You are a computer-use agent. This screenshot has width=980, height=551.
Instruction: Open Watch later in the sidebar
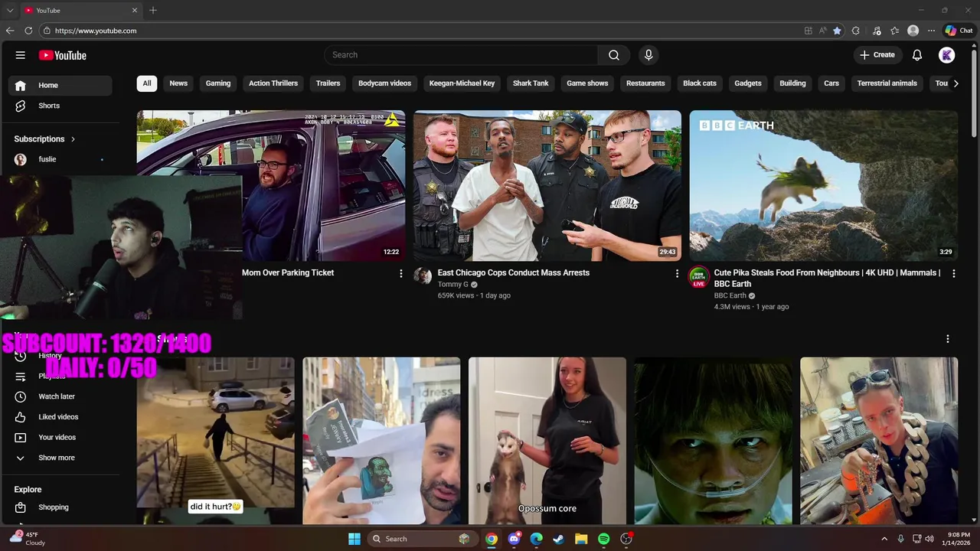(60, 396)
